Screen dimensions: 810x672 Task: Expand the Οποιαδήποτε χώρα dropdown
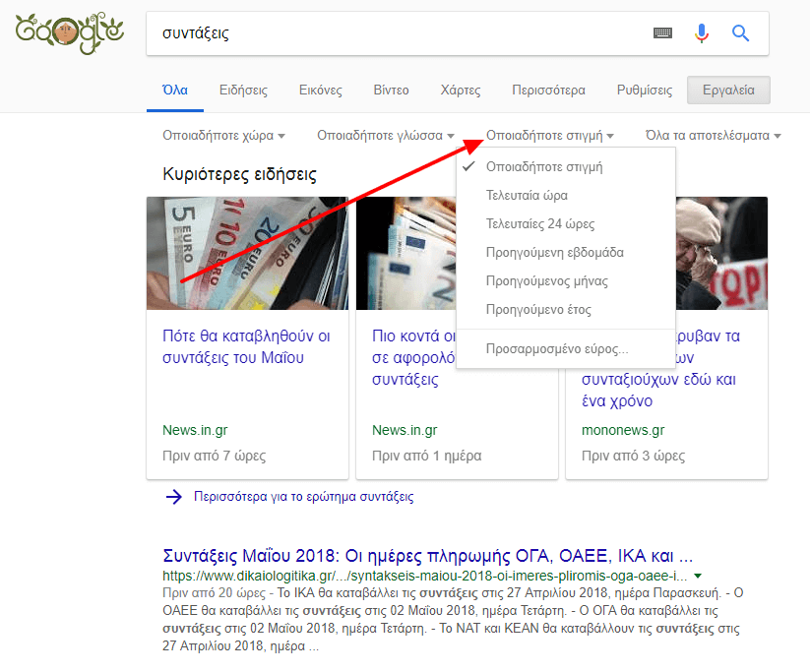click(221, 136)
